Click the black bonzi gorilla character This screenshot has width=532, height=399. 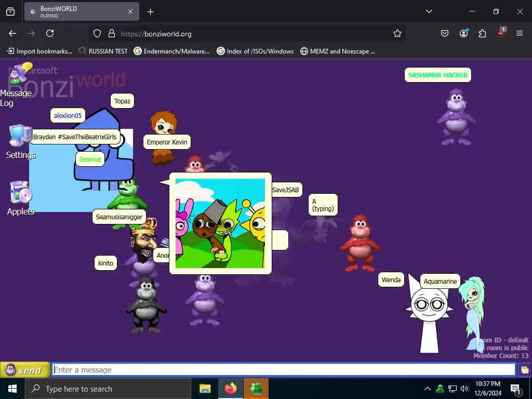pyautogui.click(x=146, y=304)
